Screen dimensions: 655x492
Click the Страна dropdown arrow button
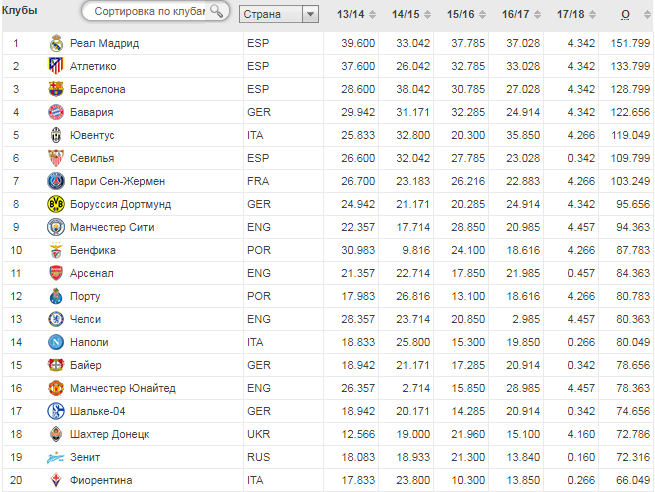310,15
